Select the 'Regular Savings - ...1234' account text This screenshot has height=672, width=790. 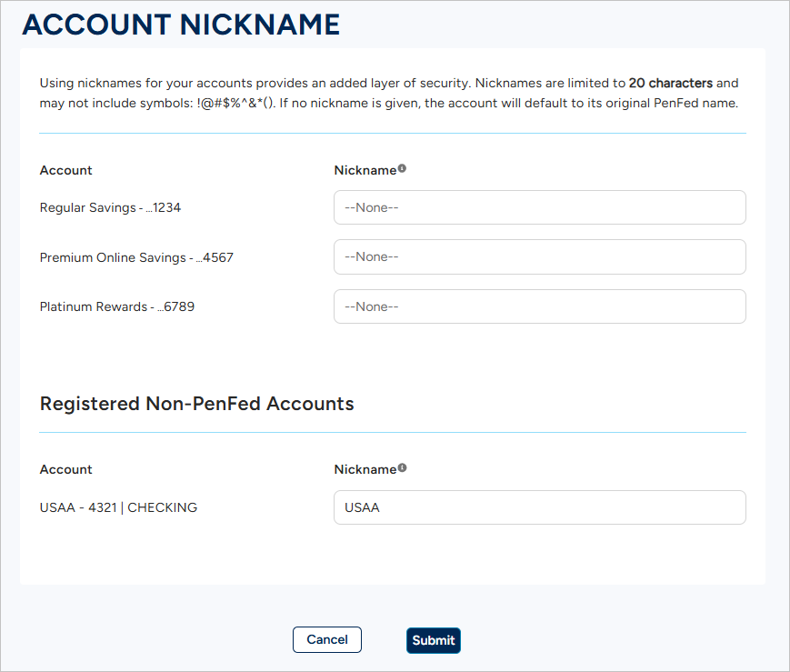point(110,207)
